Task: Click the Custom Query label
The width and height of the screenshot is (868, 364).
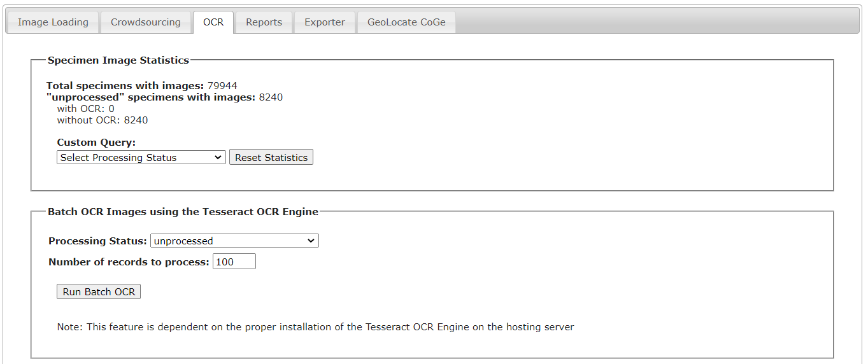Action: coord(97,143)
